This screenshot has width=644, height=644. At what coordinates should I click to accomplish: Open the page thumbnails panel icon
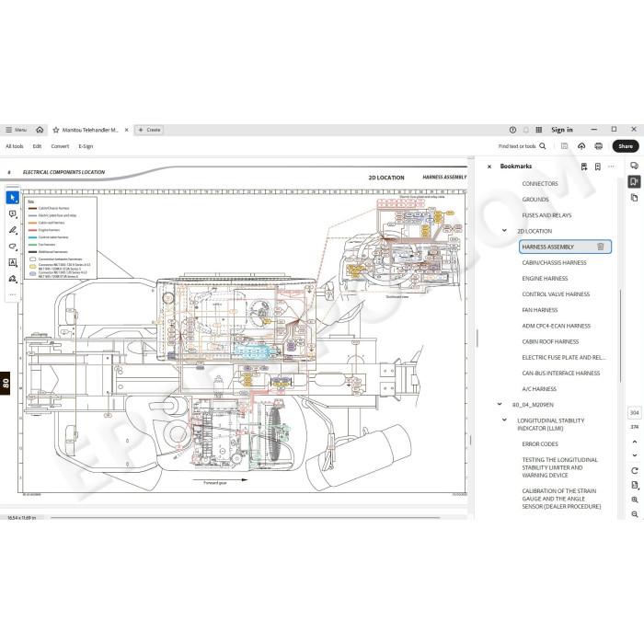635,198
